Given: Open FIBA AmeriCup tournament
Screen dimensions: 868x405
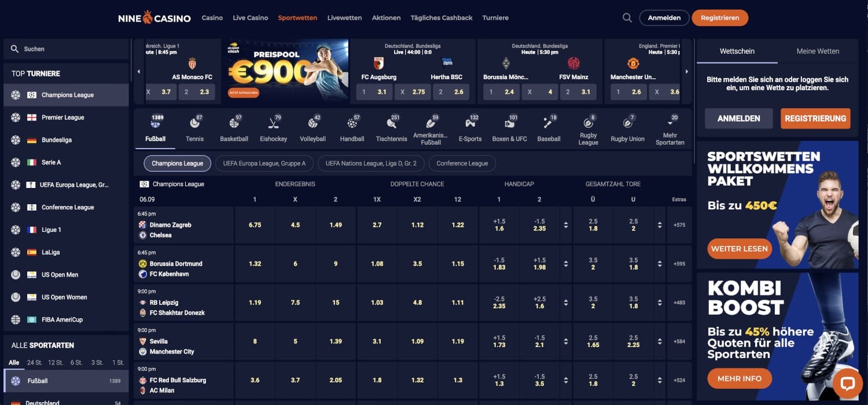Looking at the screenshot, I should tap(66, 320).
